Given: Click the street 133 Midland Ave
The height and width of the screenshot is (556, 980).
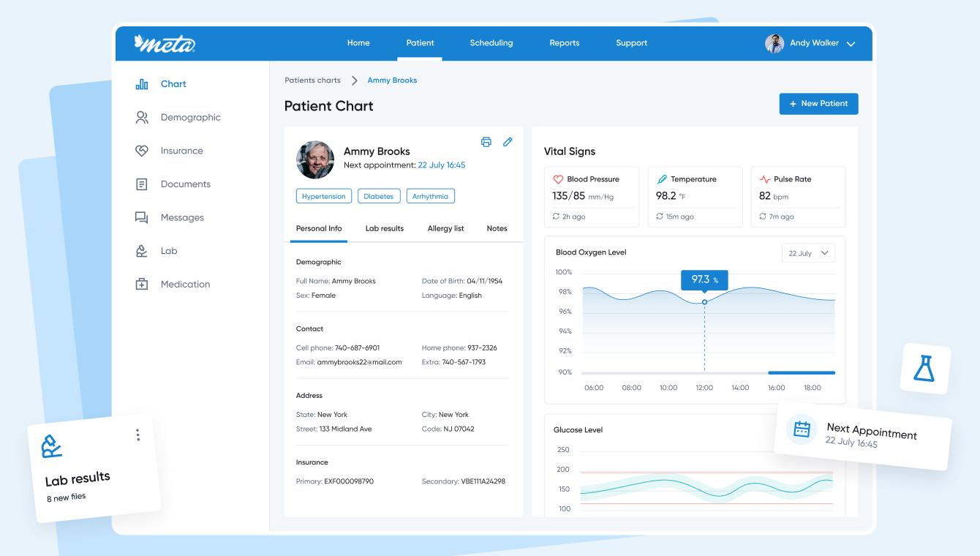Looking at the screenshot, I should [x=345, y=429].
